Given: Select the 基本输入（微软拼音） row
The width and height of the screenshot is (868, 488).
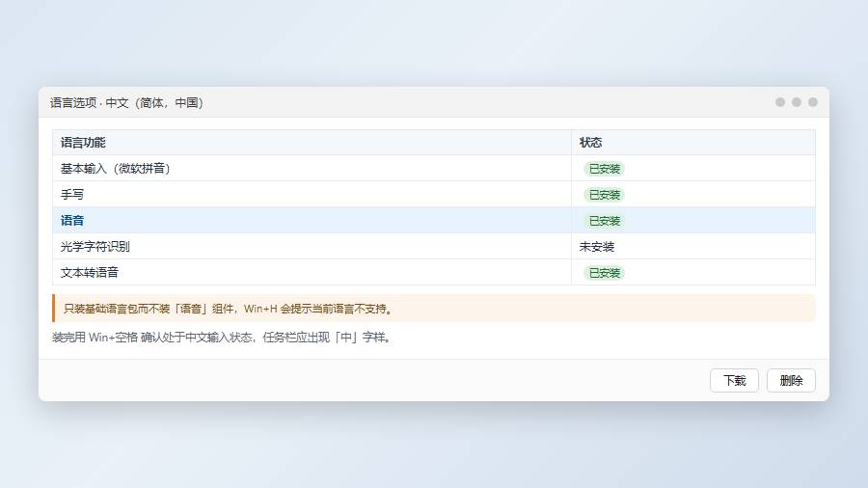Looking at the screenshot, I should coord(434,168).
